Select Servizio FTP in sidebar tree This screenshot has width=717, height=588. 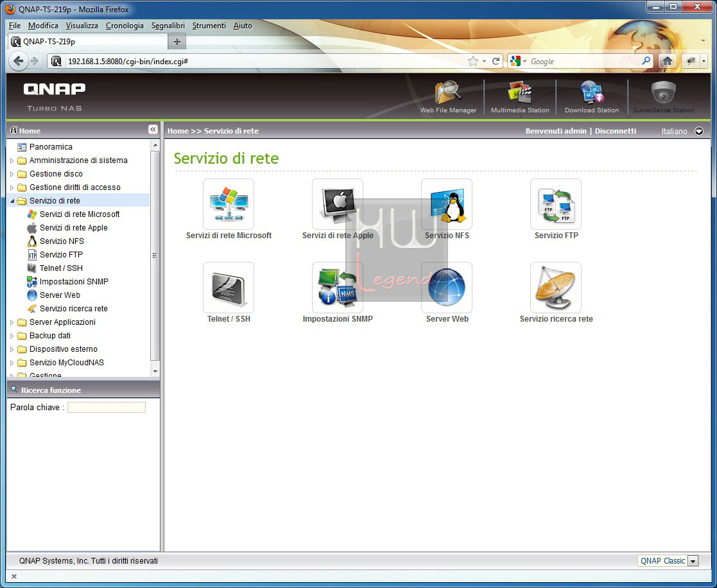coord(61,255)
